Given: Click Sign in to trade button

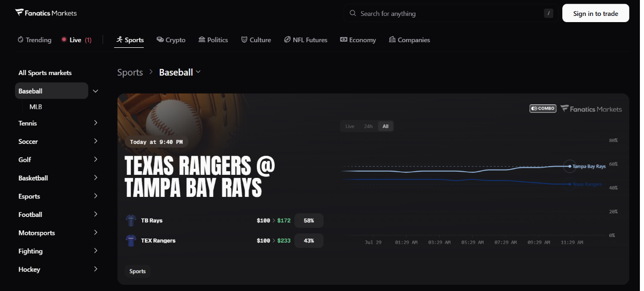Looking at the screenshot, I should click(596, 13).
